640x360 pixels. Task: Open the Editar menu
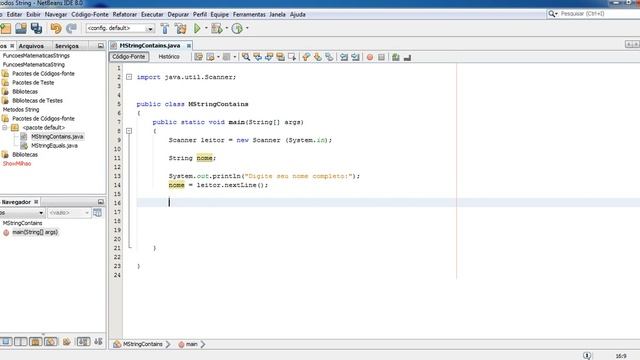tap(14, 14)
